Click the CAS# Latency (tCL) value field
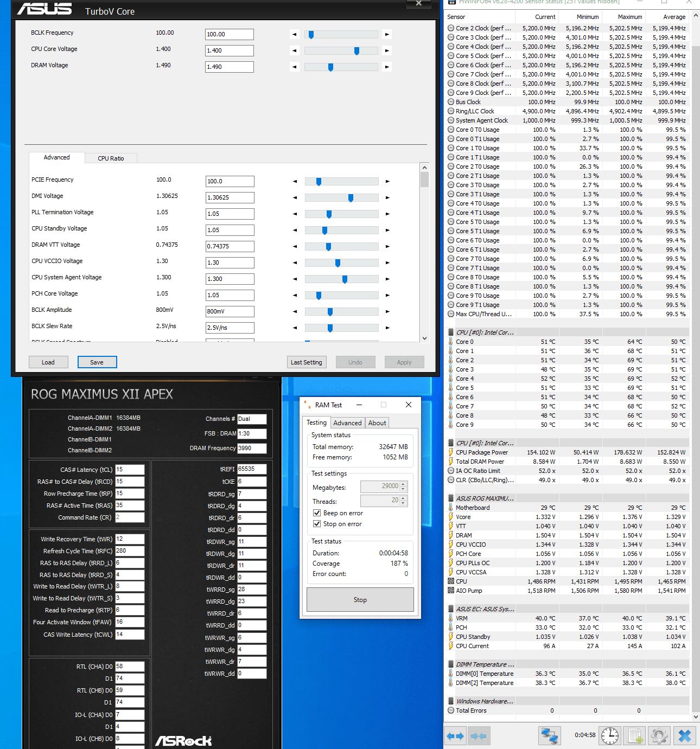This screenshot has height=749, width=700. (x=130, y=470)
